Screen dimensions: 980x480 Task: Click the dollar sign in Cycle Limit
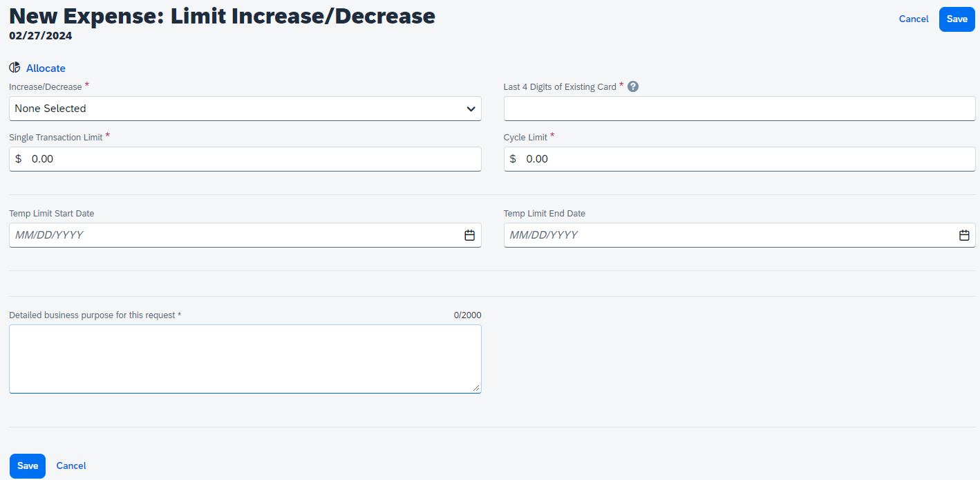tap(513, 159)
